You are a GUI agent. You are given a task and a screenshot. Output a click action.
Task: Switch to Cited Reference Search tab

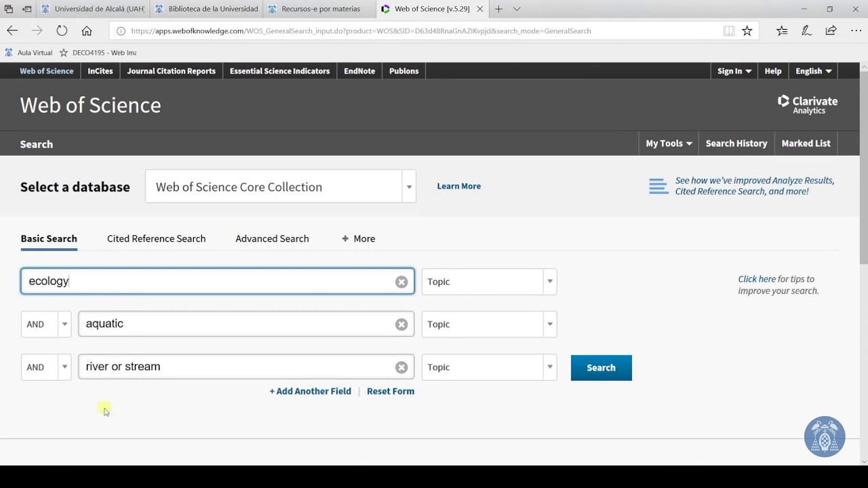(156, 239)
